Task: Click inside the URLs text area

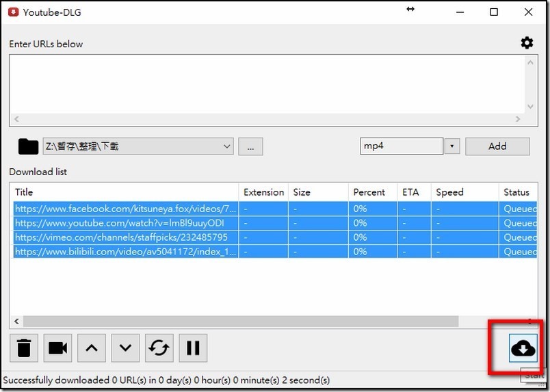Action: (x=267, y=84)
